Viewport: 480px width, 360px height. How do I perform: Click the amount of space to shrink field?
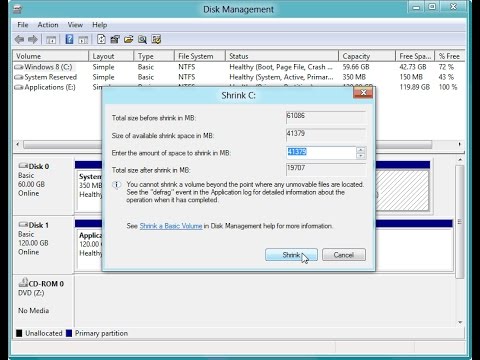pos(321,153)
